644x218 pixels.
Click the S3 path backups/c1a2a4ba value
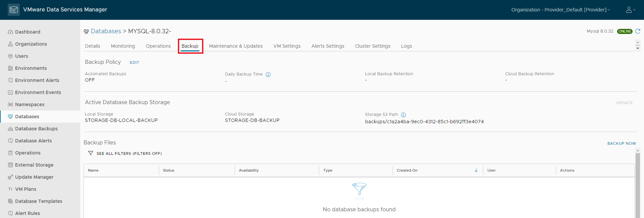click(424, 122)
